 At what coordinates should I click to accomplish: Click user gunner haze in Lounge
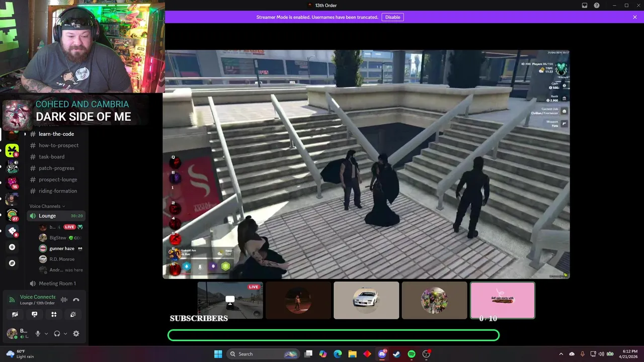tap(61, 248)
